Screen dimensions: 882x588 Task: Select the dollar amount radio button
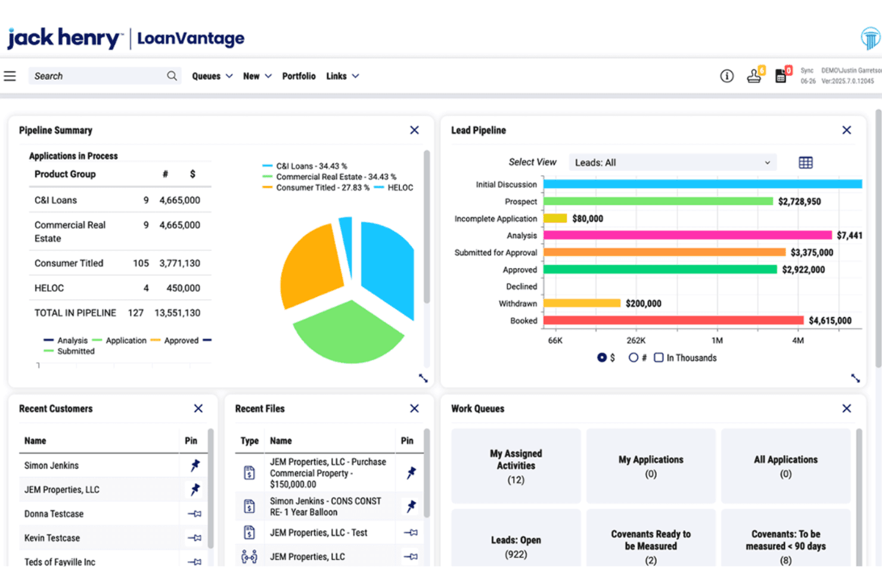coord(602,357)
